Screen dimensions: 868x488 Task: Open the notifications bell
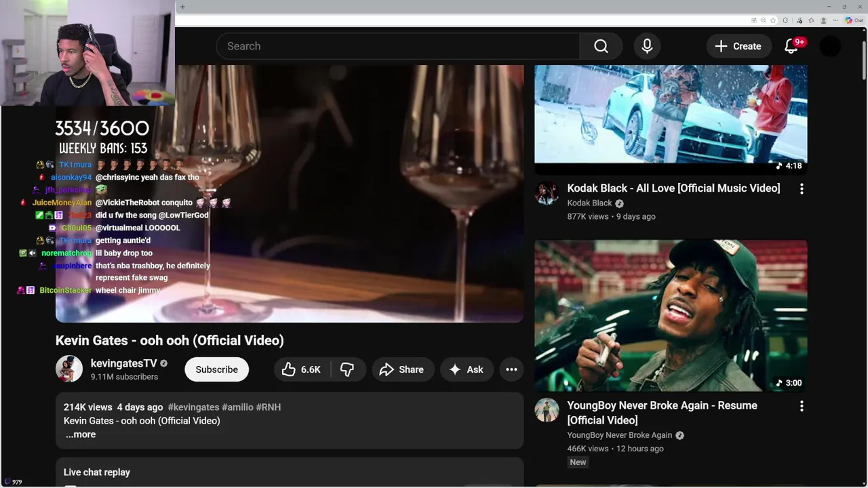(791, 46)
